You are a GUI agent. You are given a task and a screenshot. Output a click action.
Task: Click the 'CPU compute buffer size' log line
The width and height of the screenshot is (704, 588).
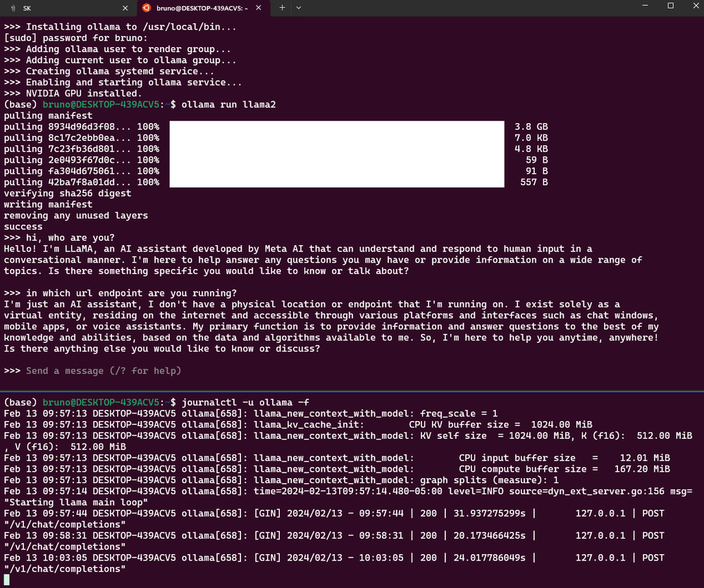click(x=337, y=469)
